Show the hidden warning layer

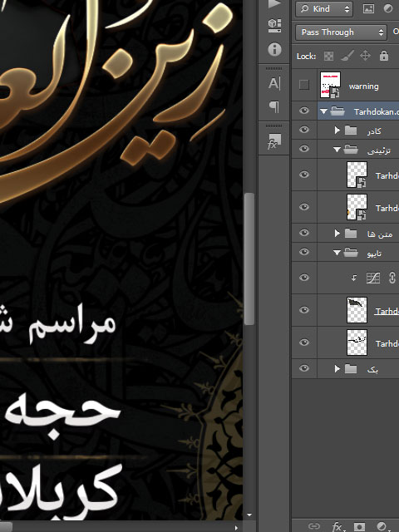click(x=304, y=85)
